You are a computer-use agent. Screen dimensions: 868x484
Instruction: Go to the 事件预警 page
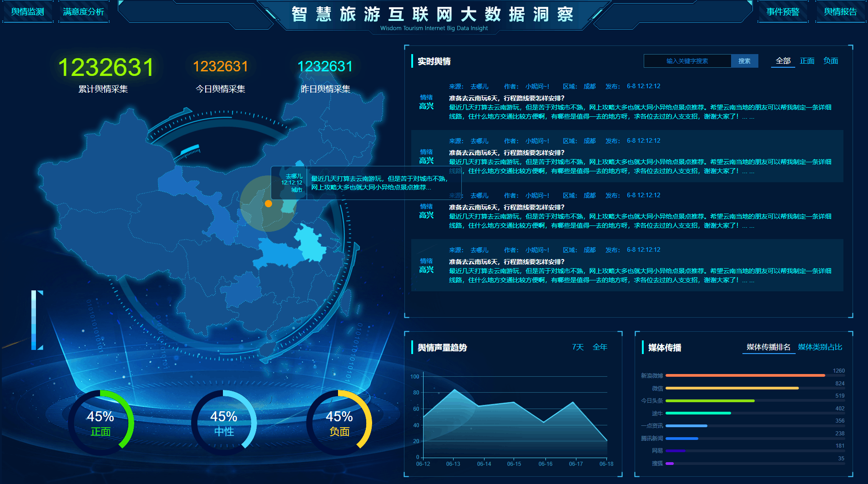[782, 12]
